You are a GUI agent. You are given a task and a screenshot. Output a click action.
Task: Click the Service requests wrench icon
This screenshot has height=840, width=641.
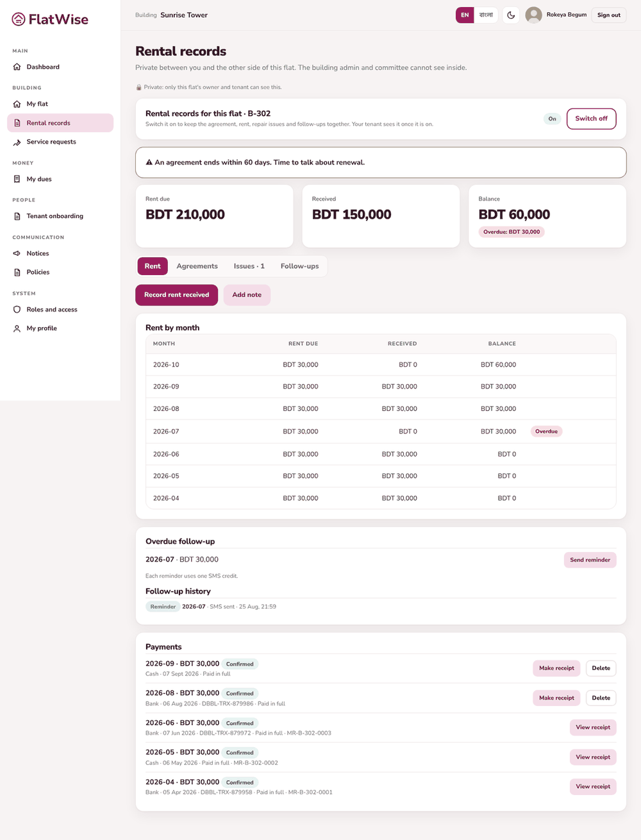[17, 142]
